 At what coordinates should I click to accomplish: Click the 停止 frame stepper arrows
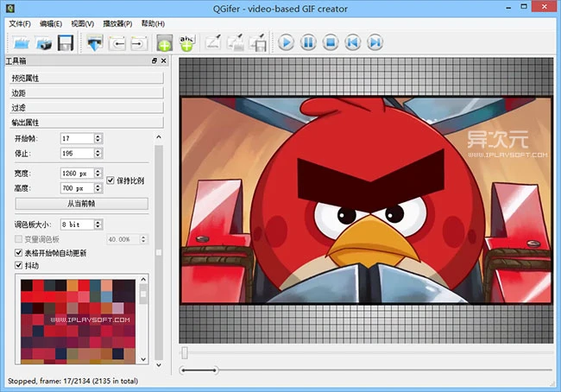tap(98, 153)
